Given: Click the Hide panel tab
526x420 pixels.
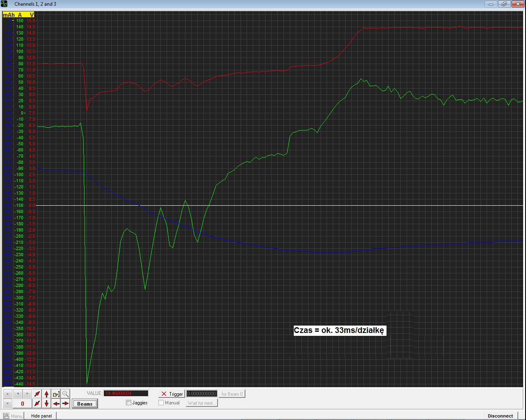Looking at the screenshot, I should (41, 416).
